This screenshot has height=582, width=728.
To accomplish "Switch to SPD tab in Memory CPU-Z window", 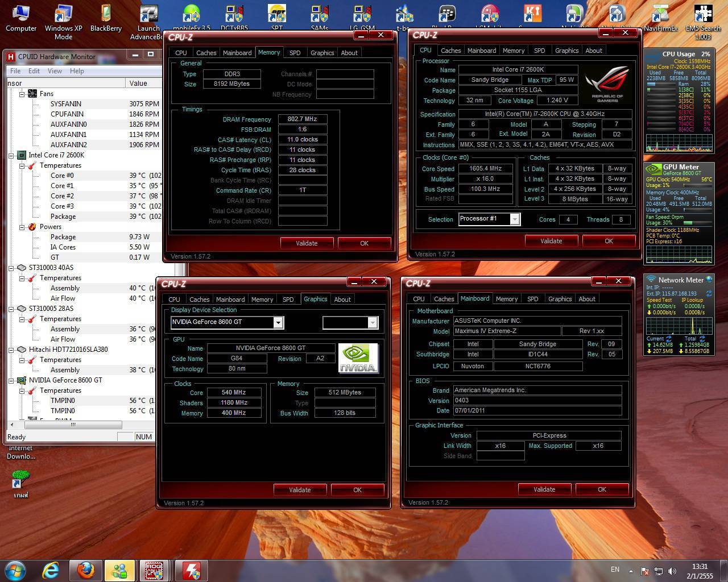I will [x=295, y=52].
